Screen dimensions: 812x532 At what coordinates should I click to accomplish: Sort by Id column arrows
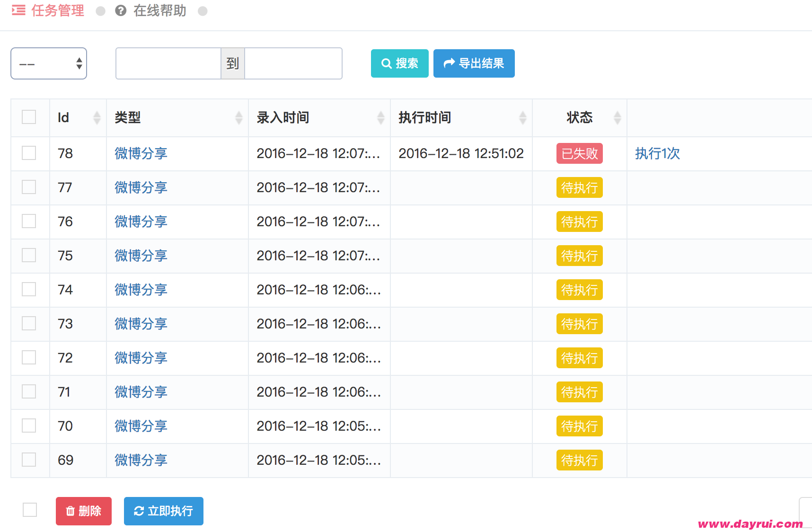[97, 117]
